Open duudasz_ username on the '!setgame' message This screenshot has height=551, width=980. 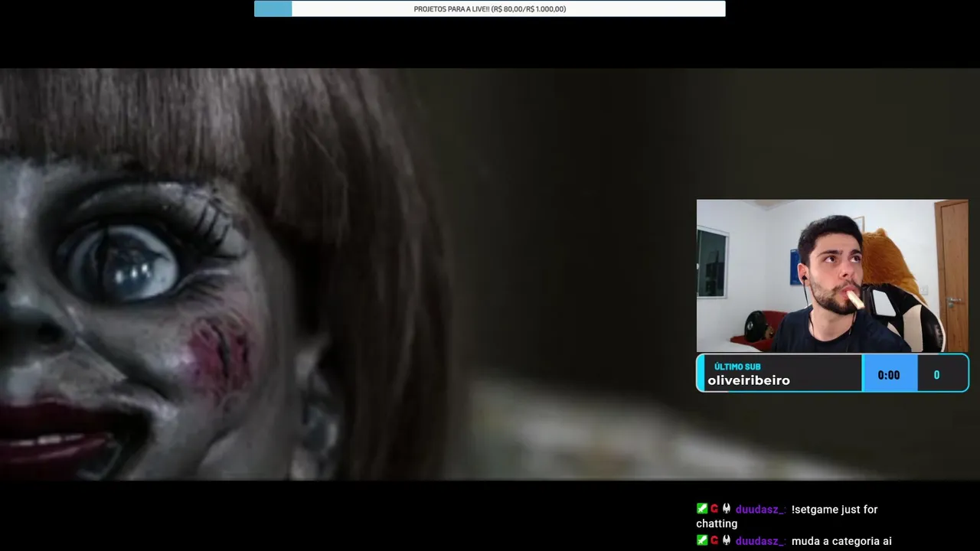(759, 510)
